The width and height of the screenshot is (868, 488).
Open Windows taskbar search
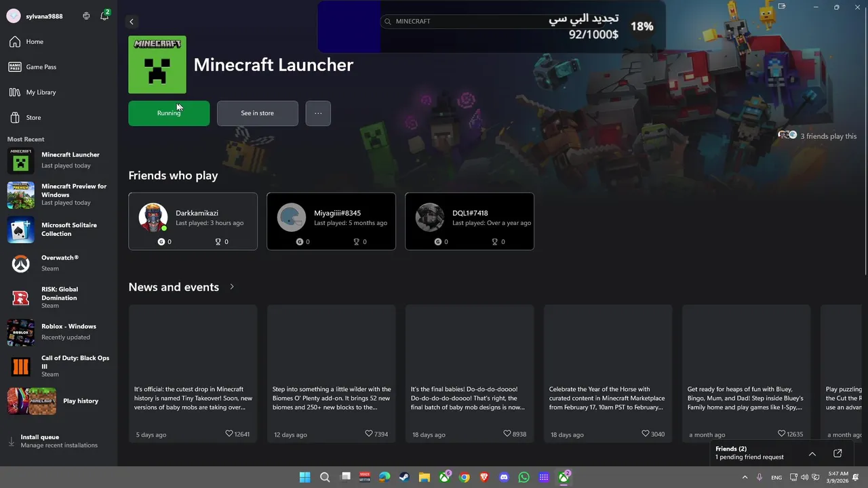click(325, 477)
